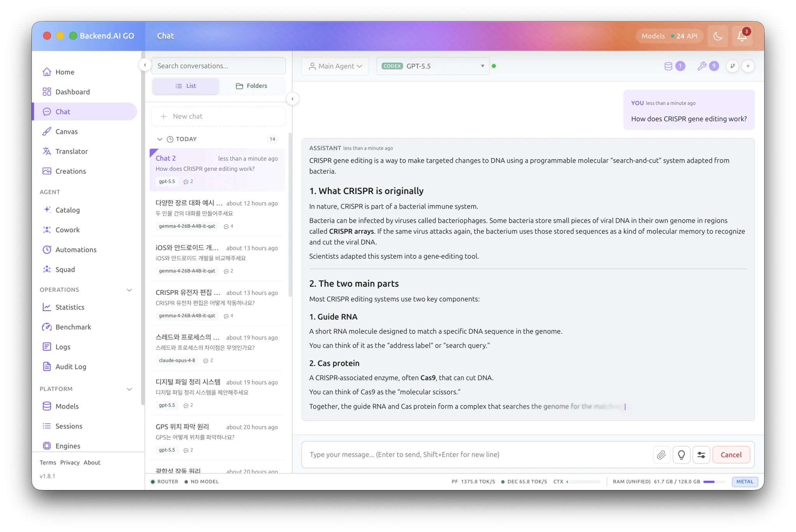The image size is (796, 532).
Task: Click the CTX context usage bar
Action: (583, 482)
